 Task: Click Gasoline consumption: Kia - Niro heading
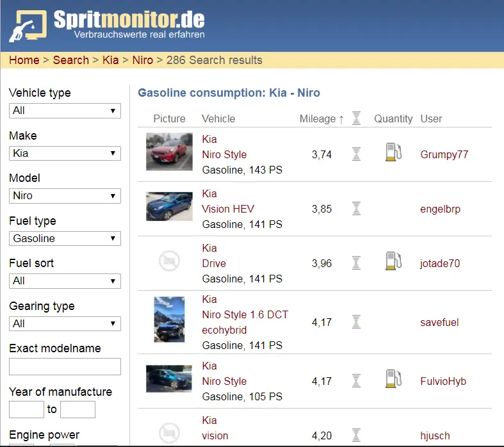[x=229, y=93]
